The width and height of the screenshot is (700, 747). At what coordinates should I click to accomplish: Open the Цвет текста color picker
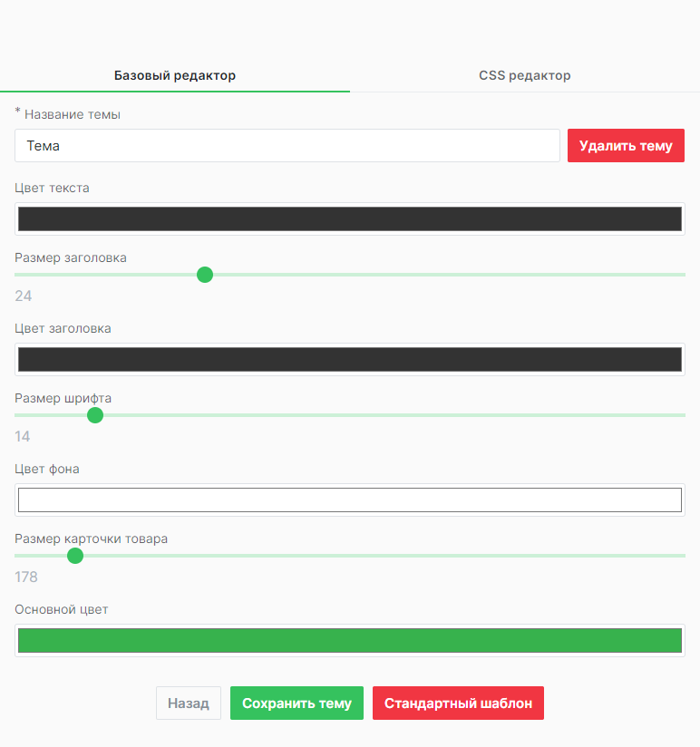(350, 218)
